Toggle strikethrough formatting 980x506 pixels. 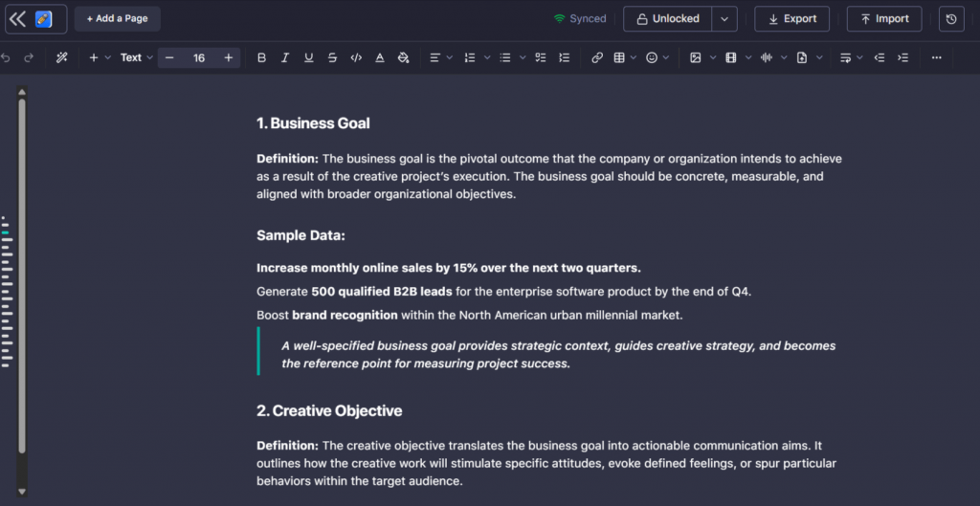pyautogui.click(x=332, y=57)
